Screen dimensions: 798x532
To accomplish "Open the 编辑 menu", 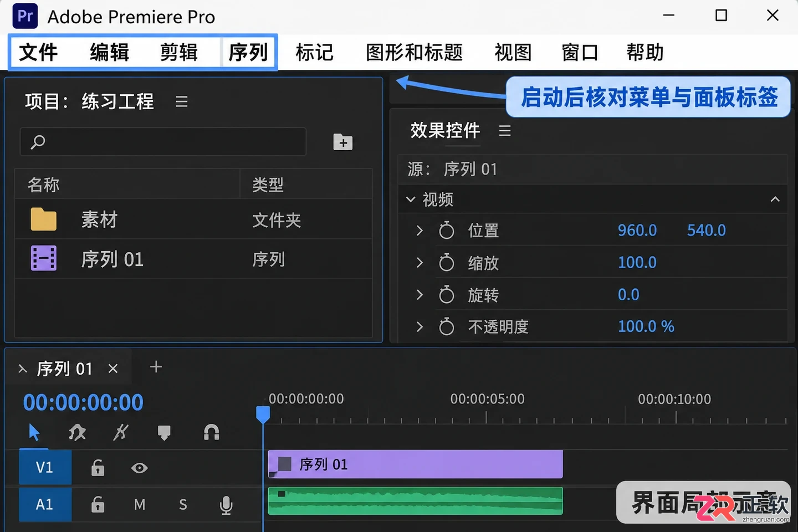I will pyautogui.click(x=109, y=53).
